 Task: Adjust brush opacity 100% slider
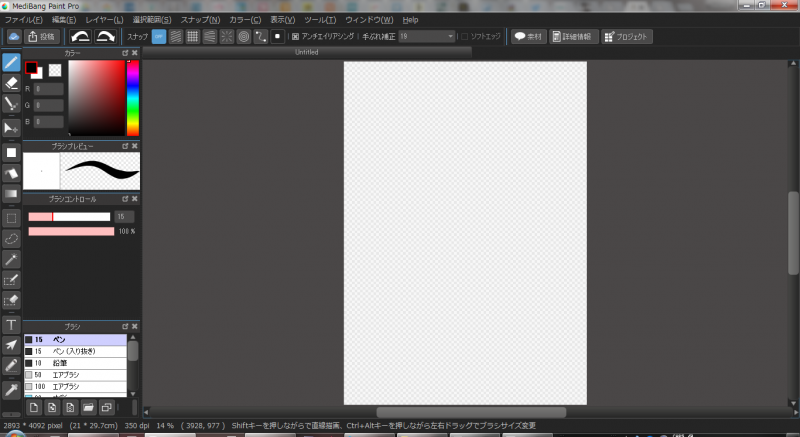(x=71, y=232)
